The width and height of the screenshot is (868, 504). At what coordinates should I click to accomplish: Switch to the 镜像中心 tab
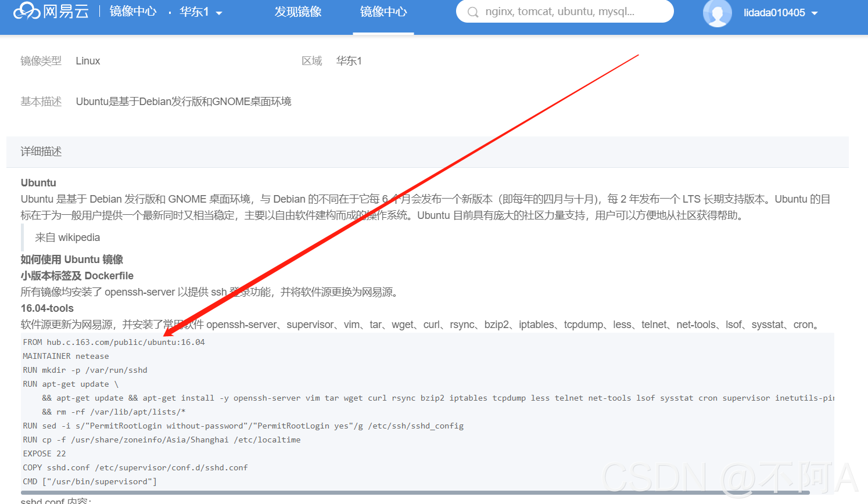pyautogui.click(x=383, y=12)
